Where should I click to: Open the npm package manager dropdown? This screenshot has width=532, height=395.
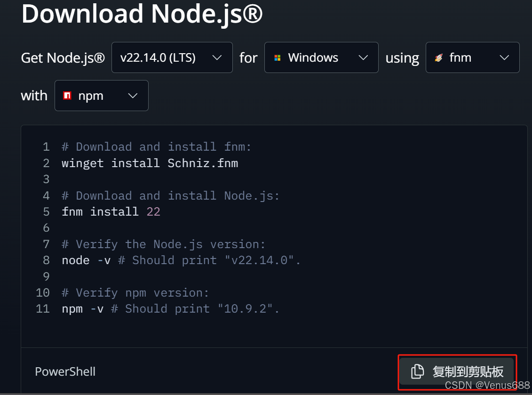[x=102, y=96]
